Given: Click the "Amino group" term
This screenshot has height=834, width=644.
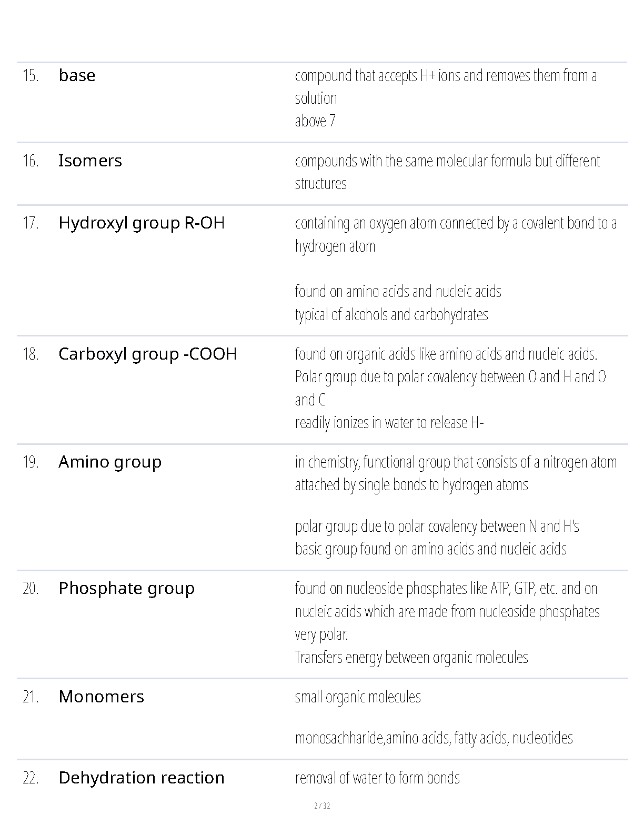Looking at the screenshot, I should 110,462.
